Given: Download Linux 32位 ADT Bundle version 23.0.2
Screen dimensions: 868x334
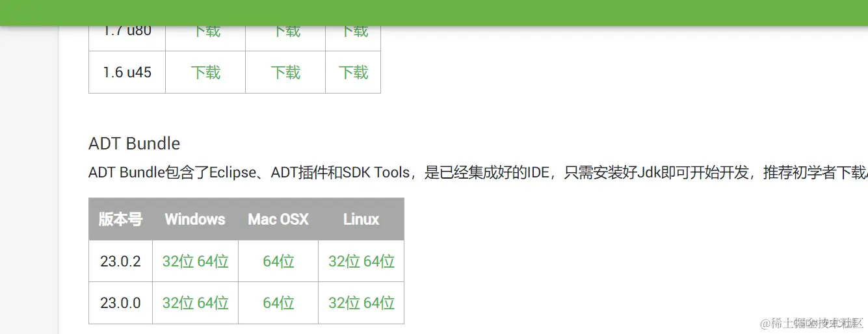Looking at the screenshot, I should click(x=344, y=261).
